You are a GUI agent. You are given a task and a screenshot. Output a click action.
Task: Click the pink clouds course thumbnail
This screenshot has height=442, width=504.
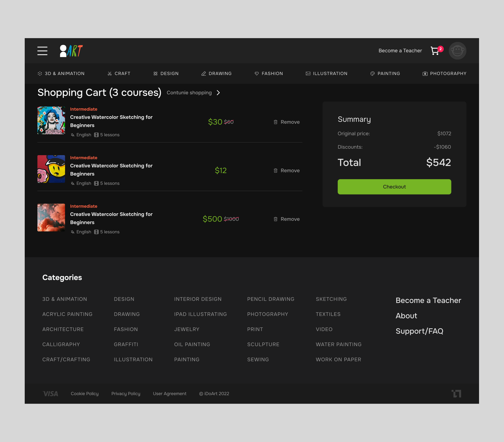(x=51, y=217)
